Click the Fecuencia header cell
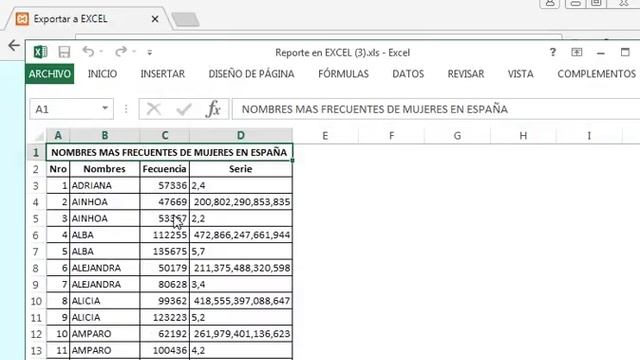640x360 pixels. tap(164, 169)
